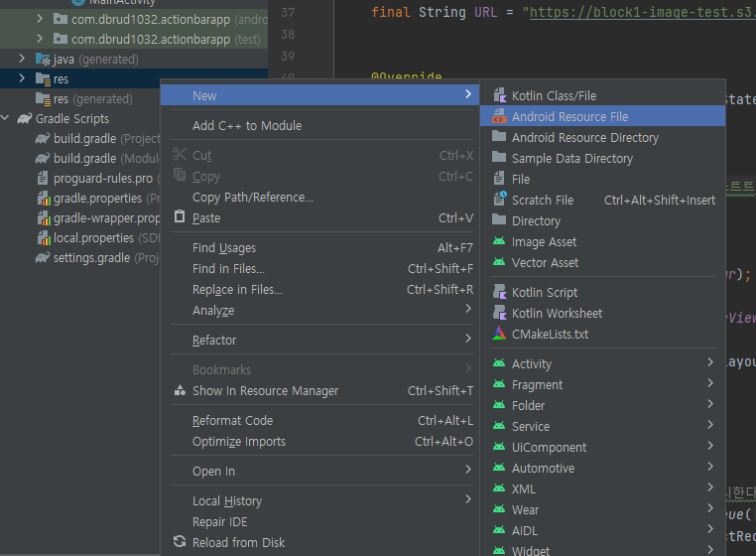Expand the res folder tree node
Image resolution: width=756 pixels, height=556 pixels.
point(22,78)
